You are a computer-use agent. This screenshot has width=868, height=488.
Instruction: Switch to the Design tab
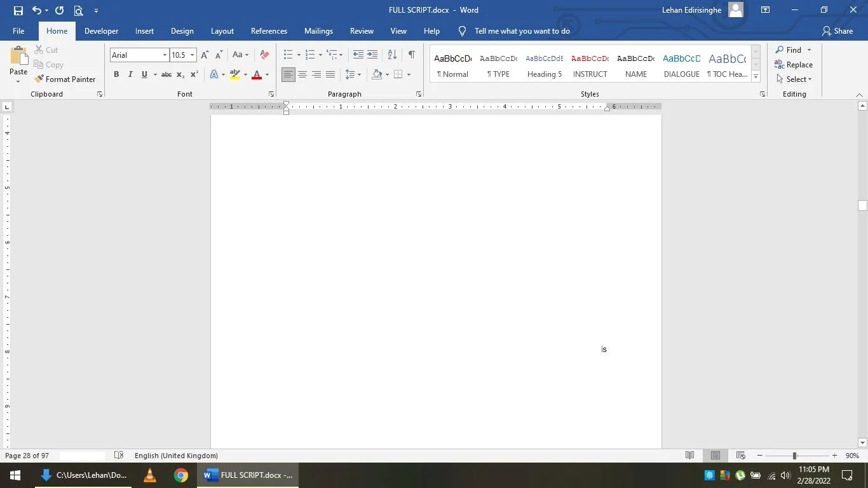pyautogui.click(x=182, y=31)
